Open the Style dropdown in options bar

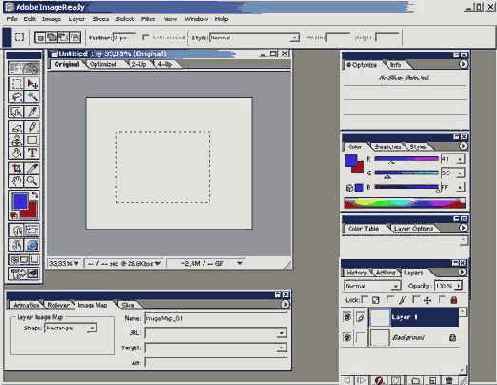[x=255, y=38]
